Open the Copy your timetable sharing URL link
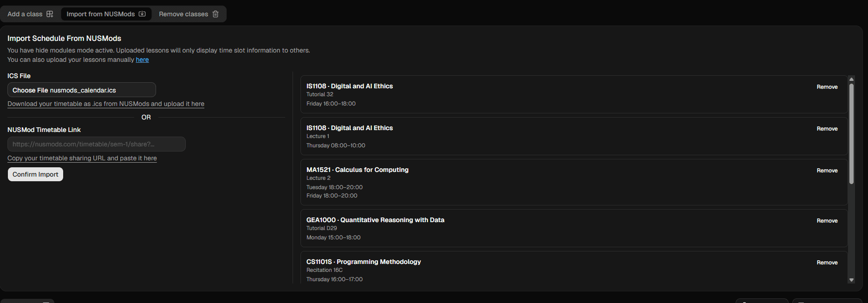Screen dimensions: 868x303 (82, 158)
